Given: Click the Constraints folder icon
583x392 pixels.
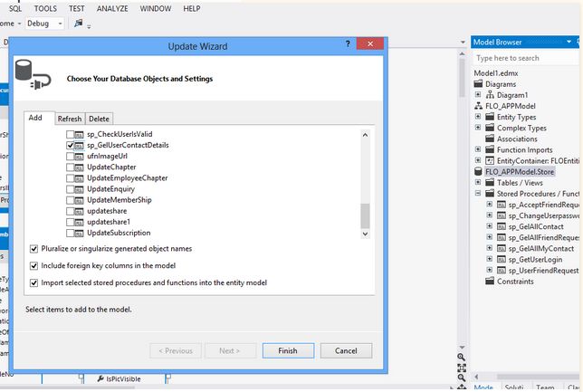Looking at the screenshot, I should [490, 282].
